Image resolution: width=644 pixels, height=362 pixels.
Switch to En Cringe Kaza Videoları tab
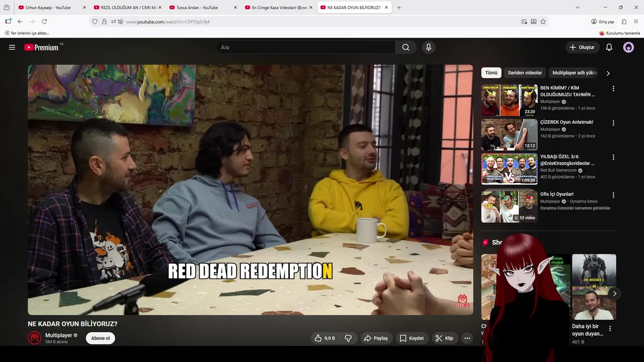click(x=279, y=8)
